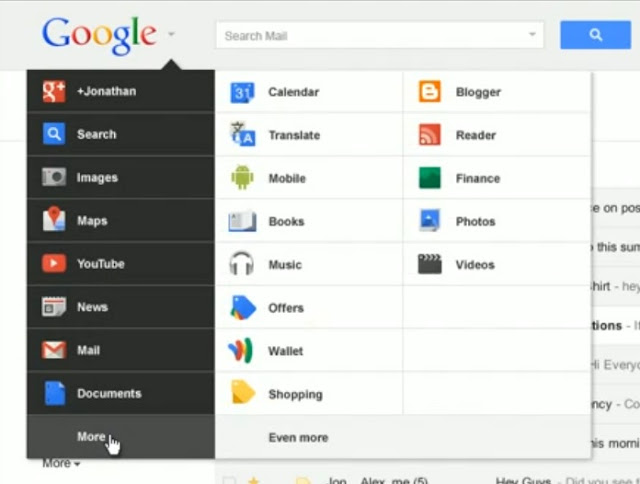This screenshot has height=484, width=640.
Task: Click the Calendar icon showing 31
Action: [242, 92]
